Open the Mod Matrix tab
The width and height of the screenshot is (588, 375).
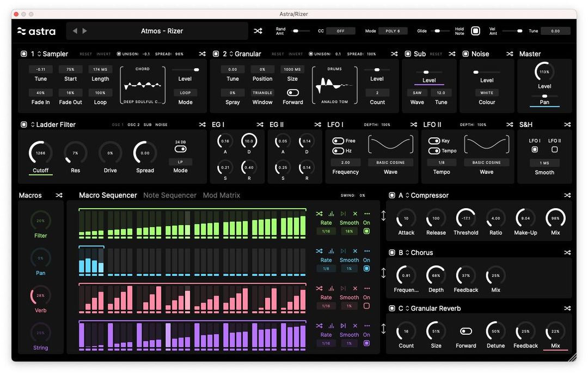pyautogui.click(x=221, y=195)
